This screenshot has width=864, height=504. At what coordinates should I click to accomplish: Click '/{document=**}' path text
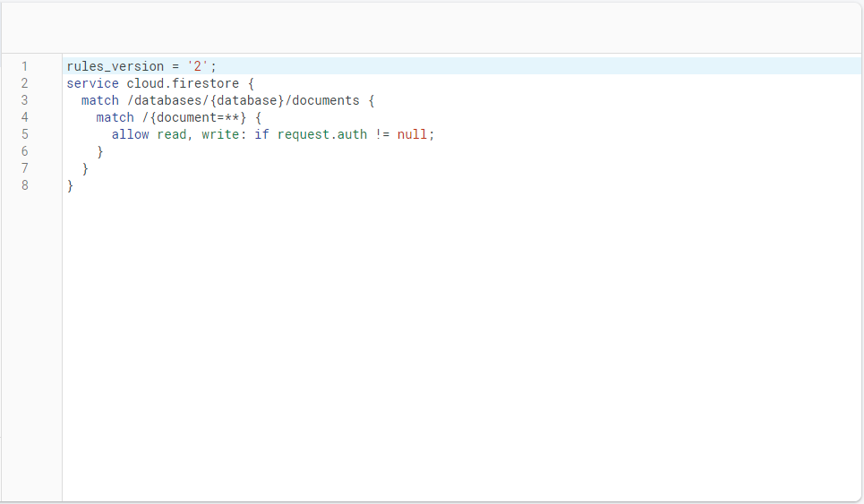[x=194, y=118]
